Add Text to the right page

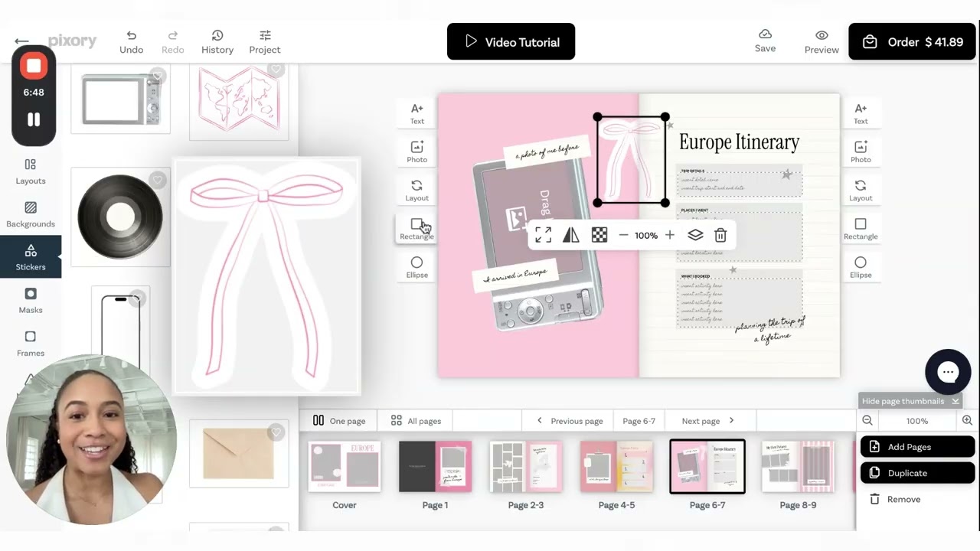point(861,113)
